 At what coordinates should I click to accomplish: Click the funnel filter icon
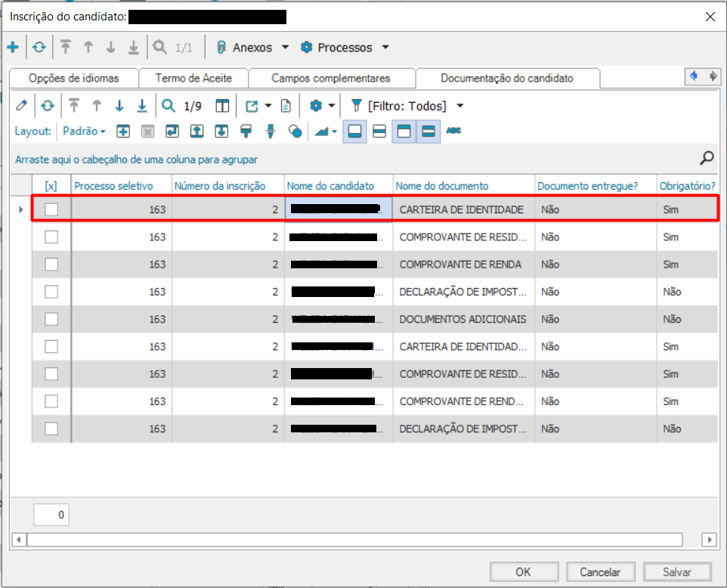[x=356, y=106]
